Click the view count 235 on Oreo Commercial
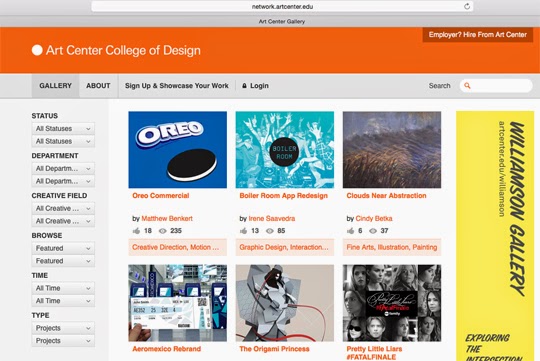 click(x=176, y=231)
